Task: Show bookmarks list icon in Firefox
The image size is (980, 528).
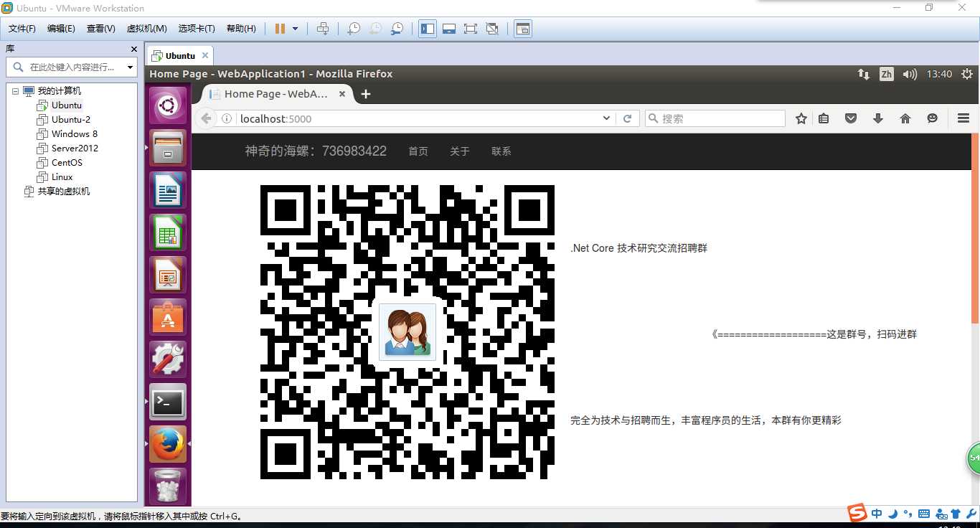Action: click(824, 118)
